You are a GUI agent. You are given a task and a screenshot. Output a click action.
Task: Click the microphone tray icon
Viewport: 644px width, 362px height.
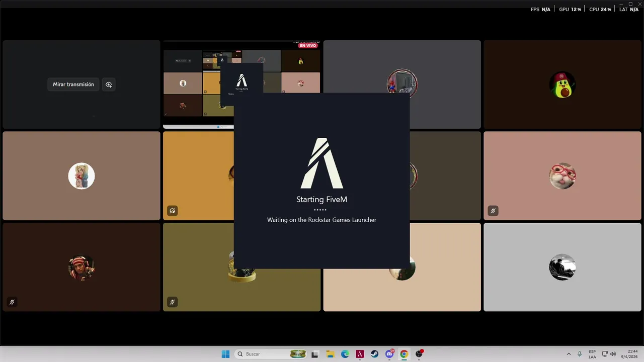[580, 354]
